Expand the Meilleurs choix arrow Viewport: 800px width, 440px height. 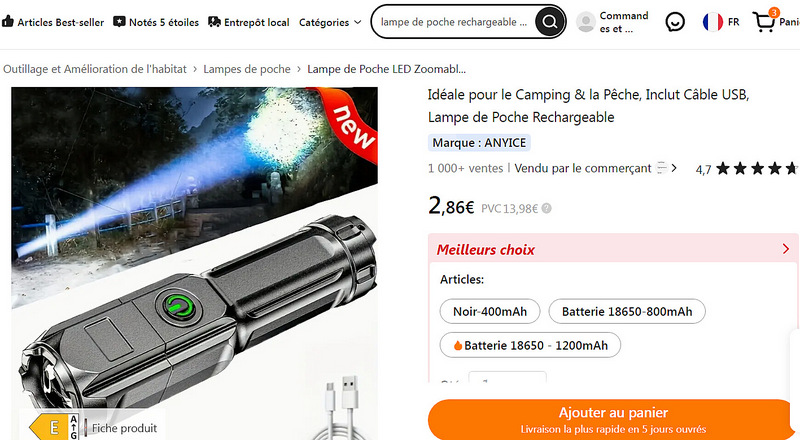click(x=786, y=249)
